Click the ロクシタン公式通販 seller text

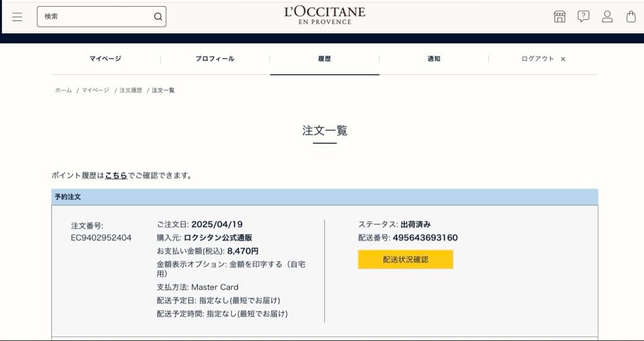tap(218, 238)
